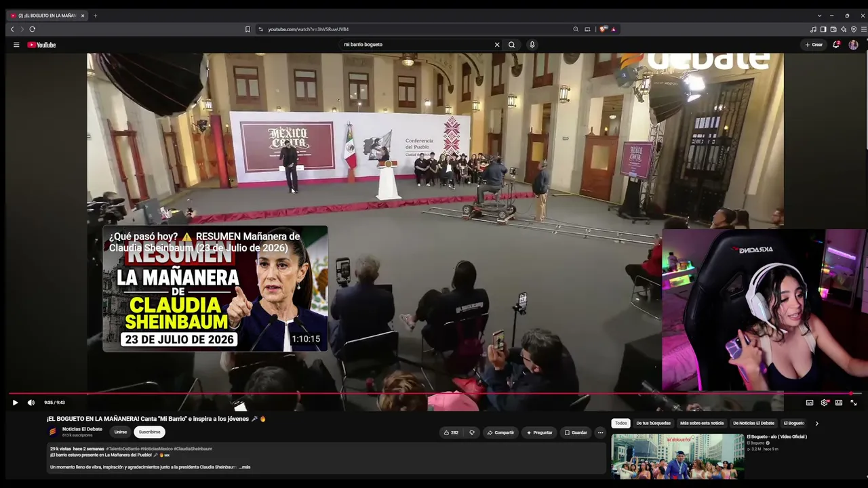
Task: Open the Noticias El Debate channel avatar
Action: point(53,432)
